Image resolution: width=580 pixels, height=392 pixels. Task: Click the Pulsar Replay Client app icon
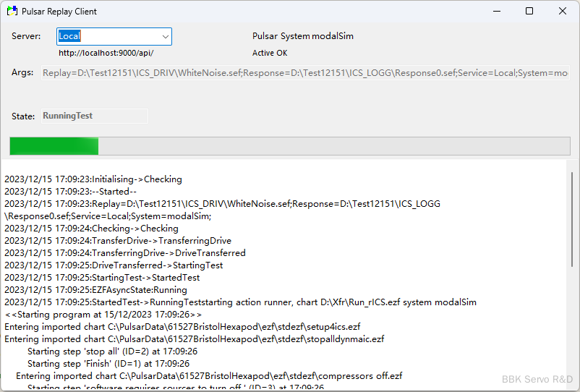pyautogui.click(x=12, y=12)
